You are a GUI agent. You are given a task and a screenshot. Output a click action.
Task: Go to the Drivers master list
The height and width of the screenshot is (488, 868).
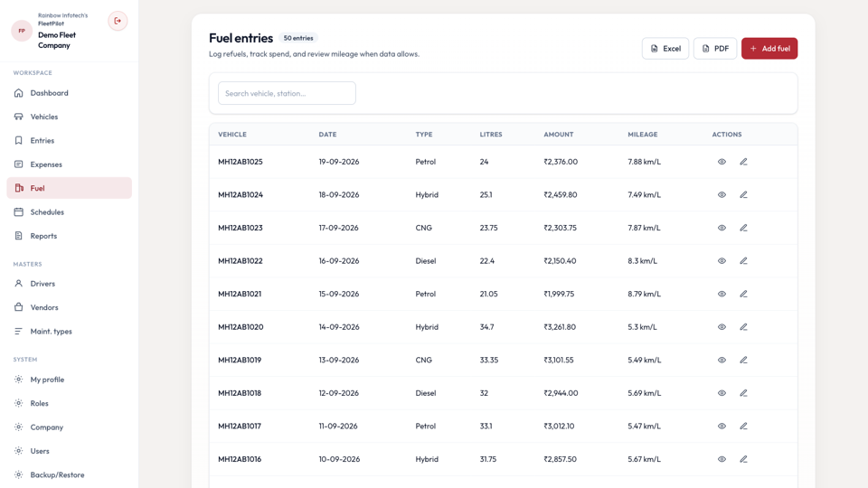[70, 283]
